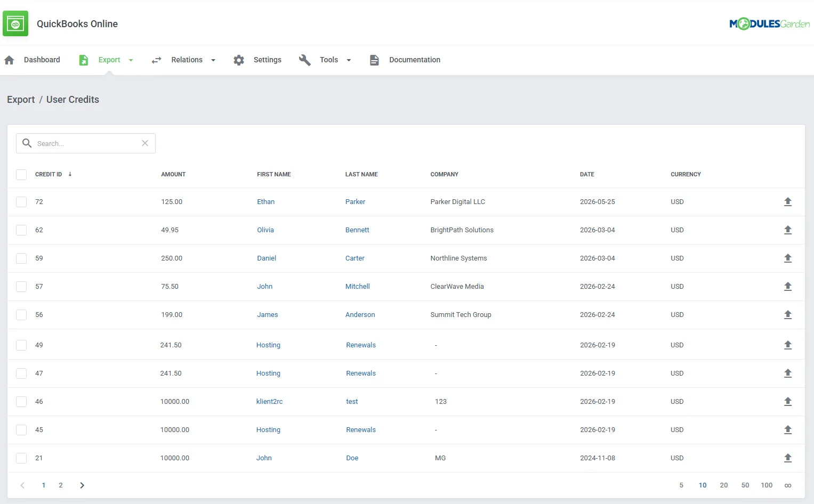Click the Search input field
Screen dimensions: 814x504
[86, 143]
